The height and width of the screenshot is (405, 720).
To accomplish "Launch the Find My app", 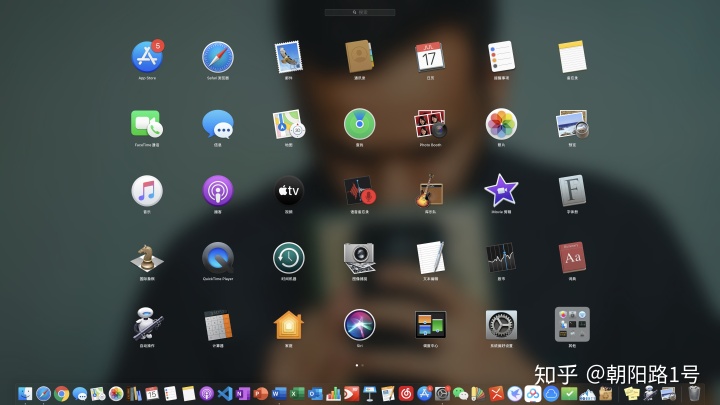I will [x=359, y=124].
